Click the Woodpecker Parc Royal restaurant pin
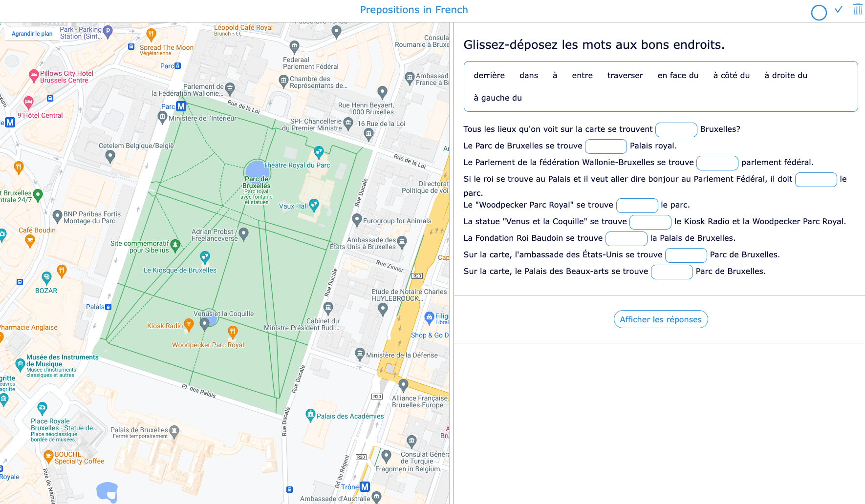This screenshot has width=865, height=504. (233, 332)
